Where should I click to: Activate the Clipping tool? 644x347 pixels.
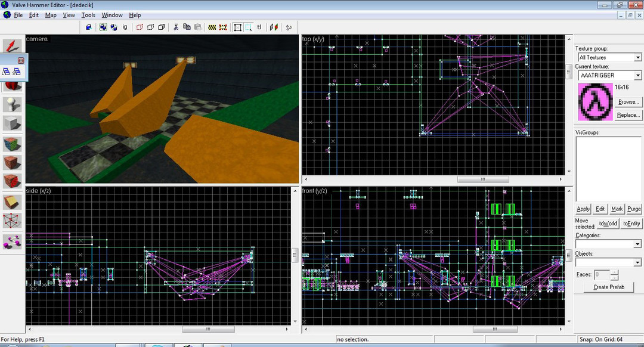(13, 202)
